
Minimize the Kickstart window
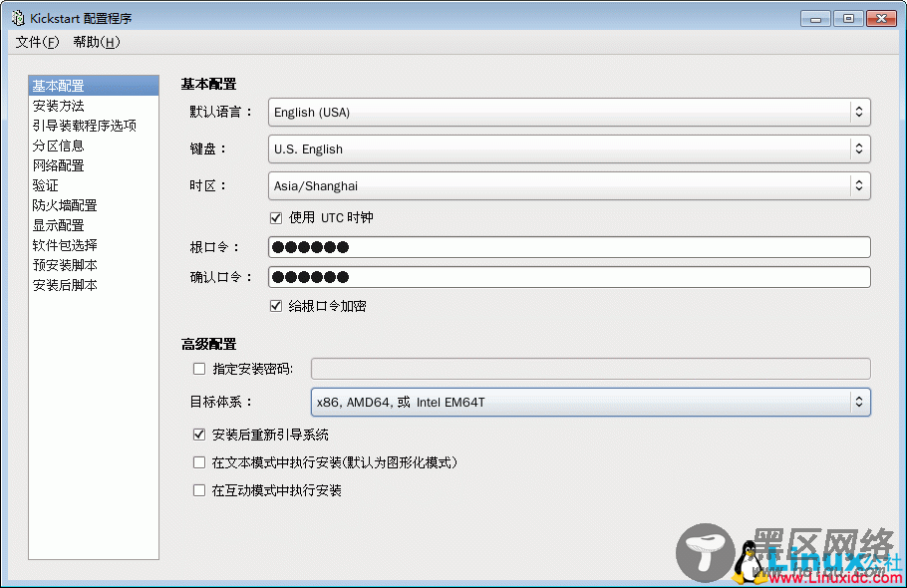pos(815,19)
